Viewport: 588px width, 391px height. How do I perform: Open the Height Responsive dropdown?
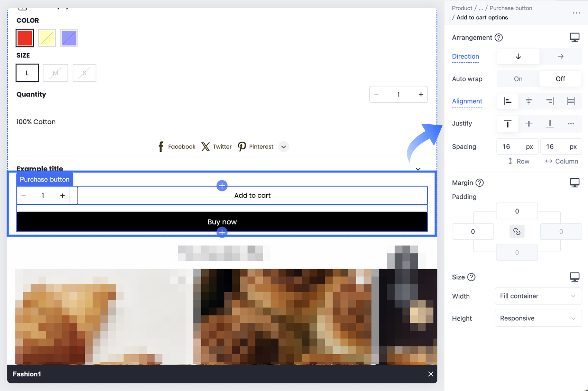point(538,318)
